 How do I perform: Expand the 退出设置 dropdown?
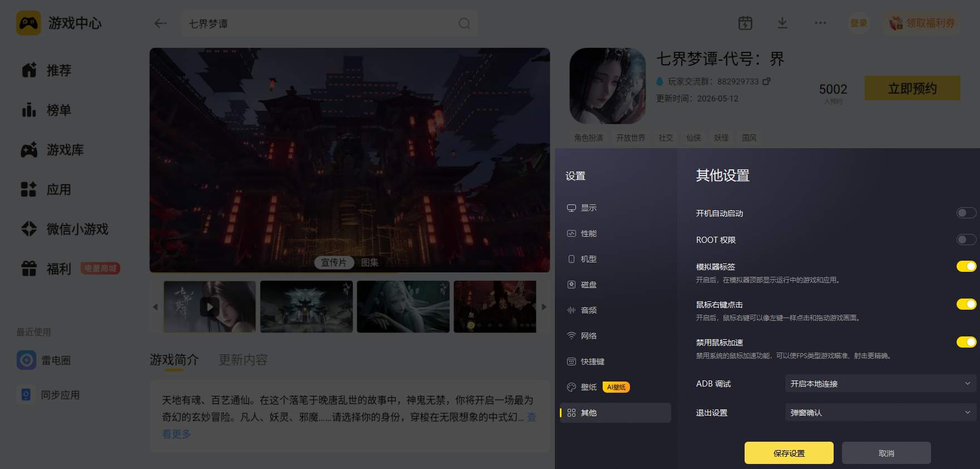point(880,412)
